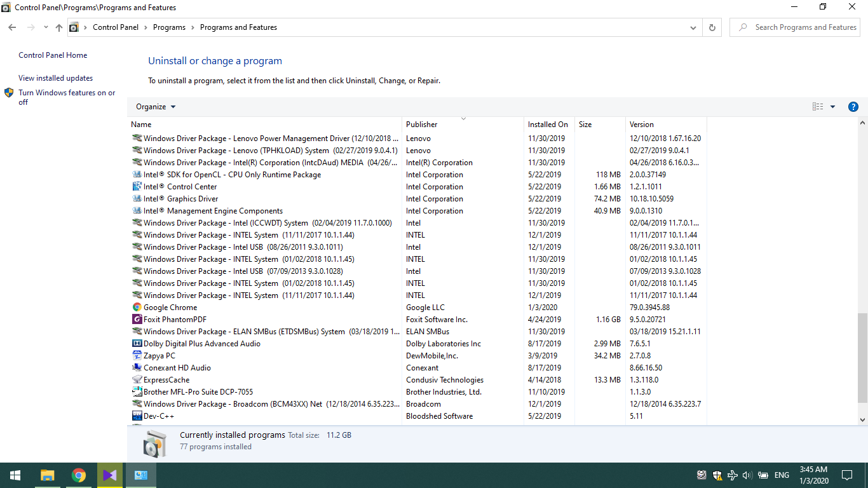This screenshot has width=868, height=488.
Task: Click the refresh button in address bar
Action: [712, 27]
